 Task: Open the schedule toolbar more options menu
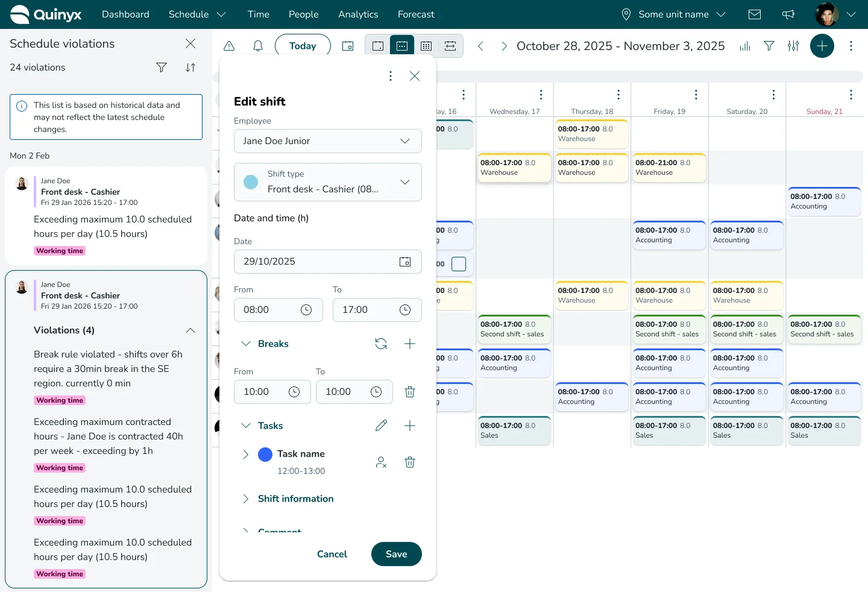tap(851, 46)
